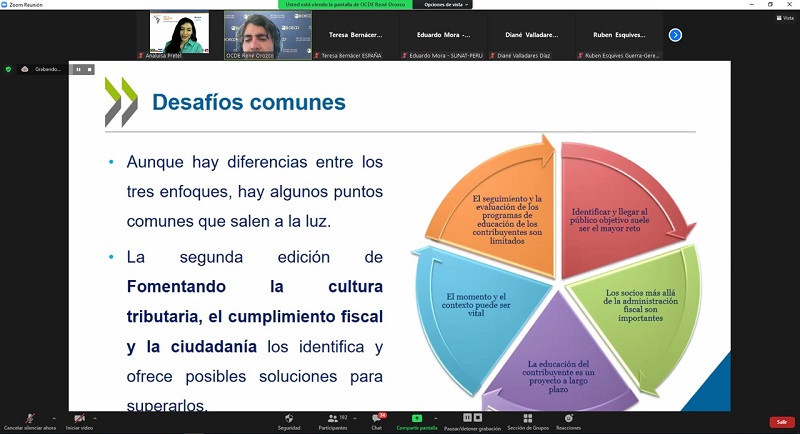Click muted mic icon for Ruben Esquives Guerra
Screen dimensions: 800x434
(581, 55)
